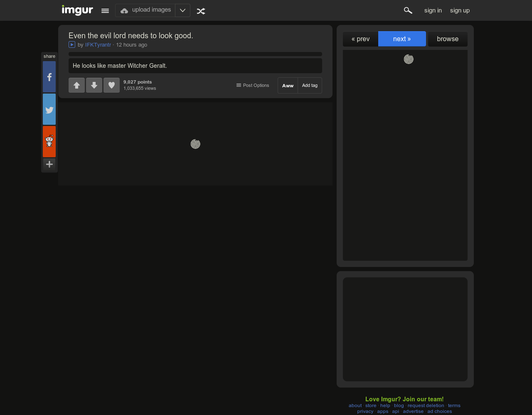This screenshot has width=532, height=415.
Task: Show more share options plus icon
Action: click(x=49, y=164)
